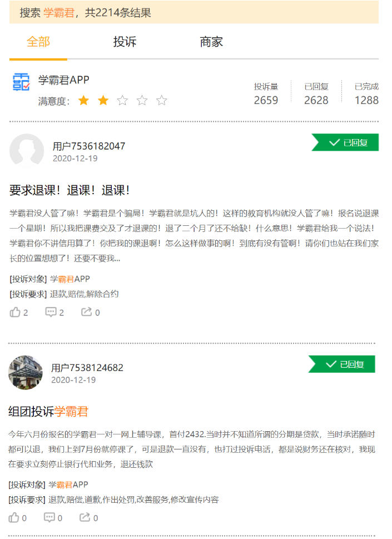
Task: Click the 满意度 label
Action: [x=53, y=101]
